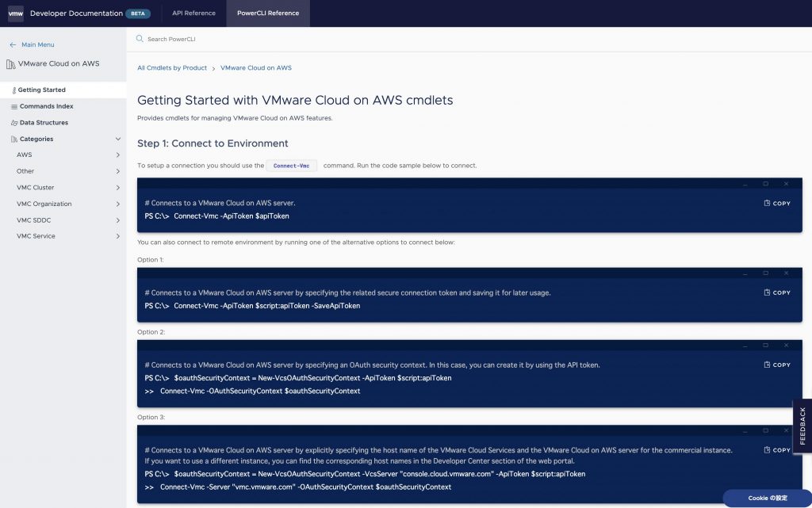The image size is (812, 508).
Task: Open Cookie settings button
Action: point(767,498)
